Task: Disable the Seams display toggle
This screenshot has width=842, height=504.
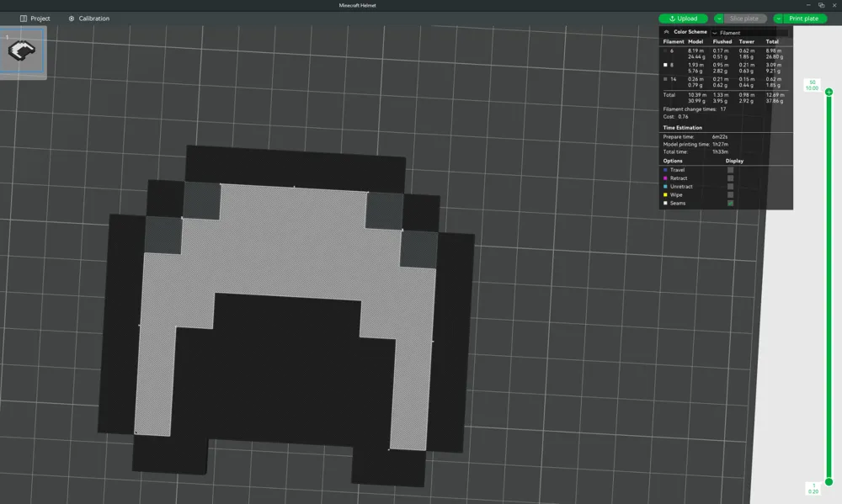Action: (730, 203)
